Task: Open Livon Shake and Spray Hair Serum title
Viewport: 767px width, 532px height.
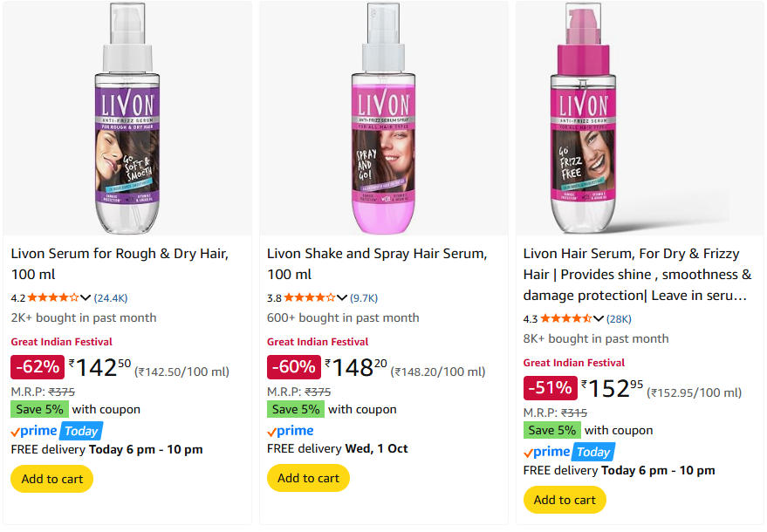Action: (x=376, y=254)
